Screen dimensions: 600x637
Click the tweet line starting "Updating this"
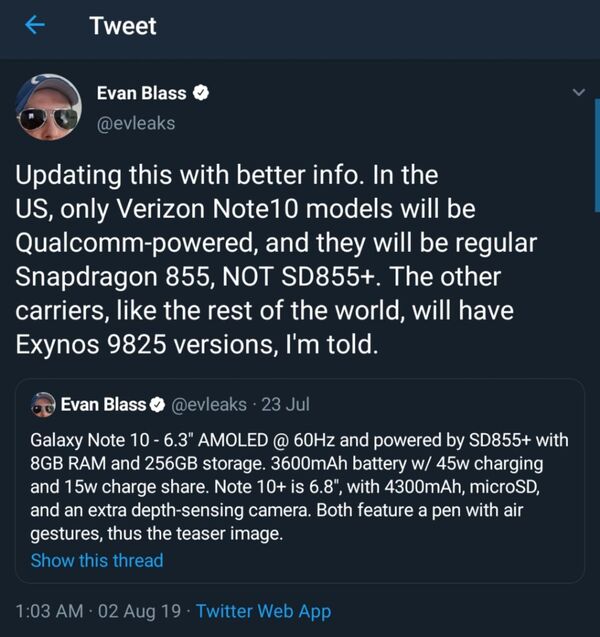tap(227, 174)
